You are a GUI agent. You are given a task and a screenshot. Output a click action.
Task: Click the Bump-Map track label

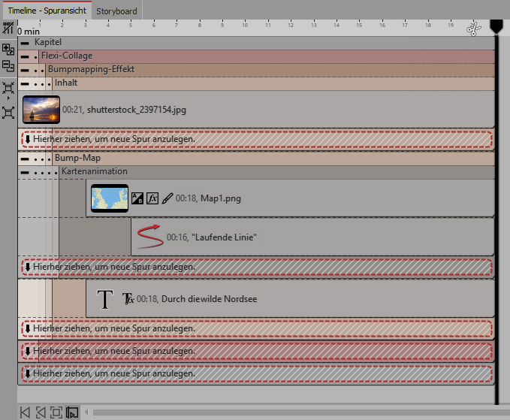[77, 158]
